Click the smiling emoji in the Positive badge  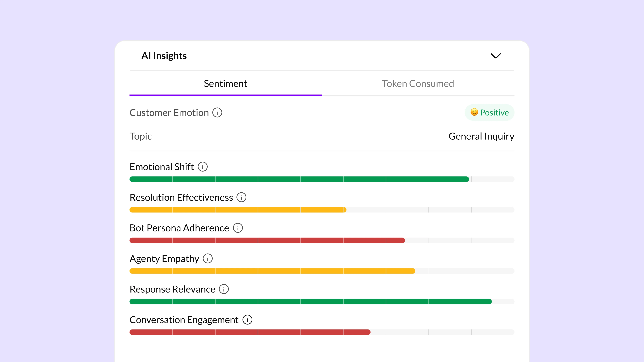coord(474,113)
